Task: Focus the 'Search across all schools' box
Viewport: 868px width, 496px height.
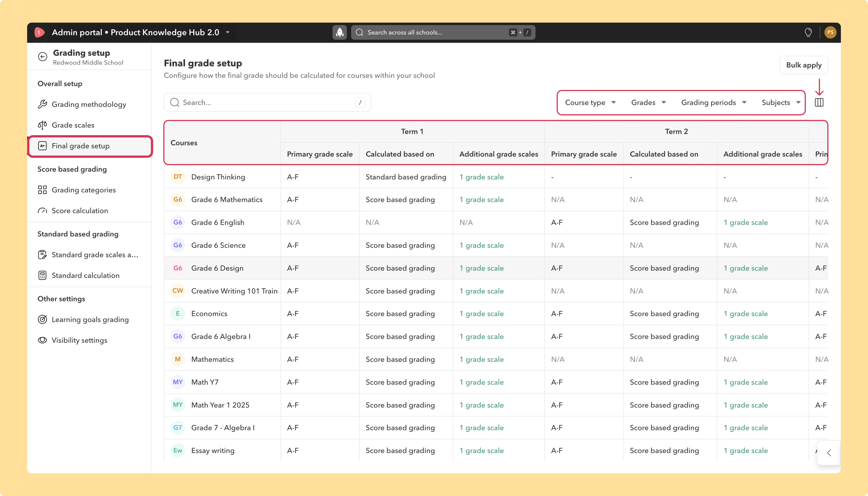Action: 443,32
